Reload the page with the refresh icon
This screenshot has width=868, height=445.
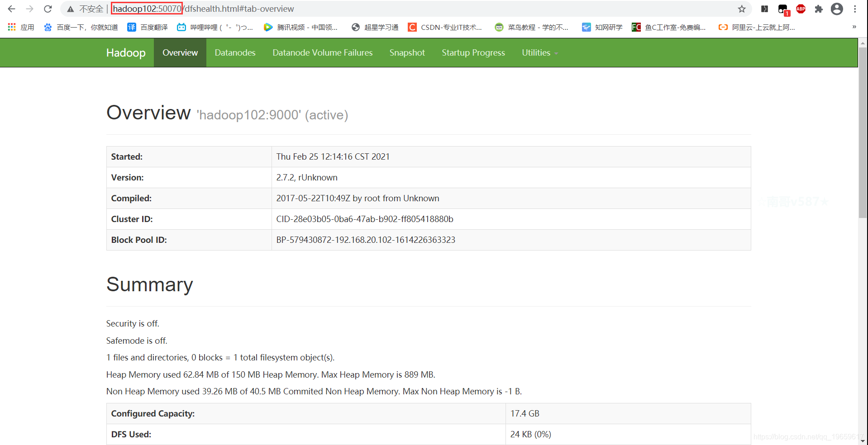(x=48, y=9)
